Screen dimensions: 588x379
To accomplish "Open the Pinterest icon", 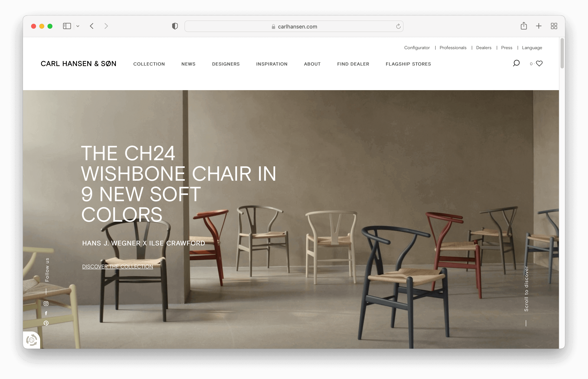I will click(x=46, y=323).
